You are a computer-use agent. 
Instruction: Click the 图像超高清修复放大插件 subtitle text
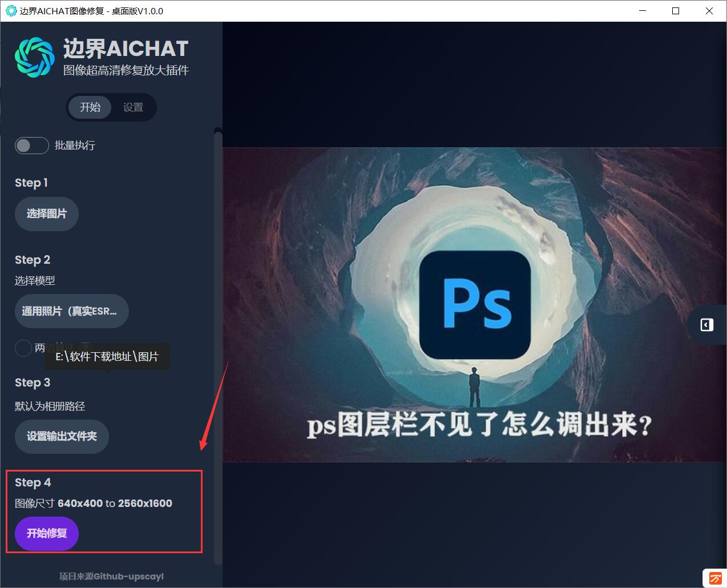[126, 70]
